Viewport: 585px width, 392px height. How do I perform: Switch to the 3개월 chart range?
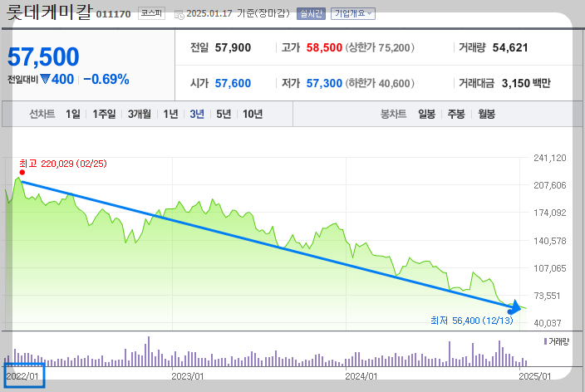point(139,114)
